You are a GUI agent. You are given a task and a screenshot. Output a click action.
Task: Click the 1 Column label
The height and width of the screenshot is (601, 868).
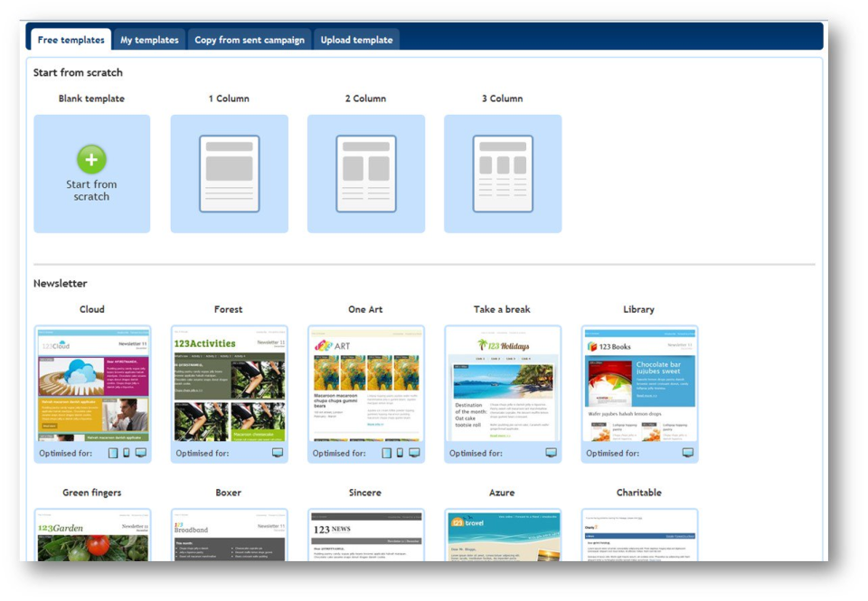pyautogui.click(x=229, y=99)
